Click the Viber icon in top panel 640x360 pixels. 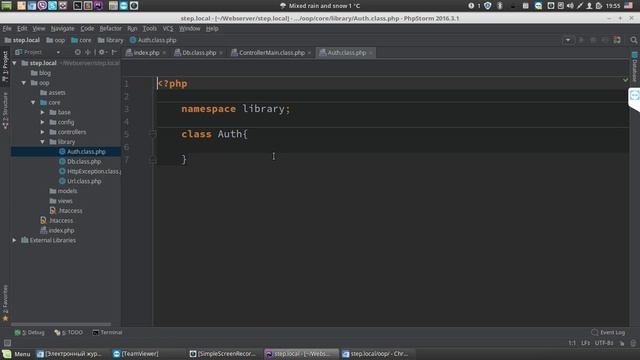42,6
